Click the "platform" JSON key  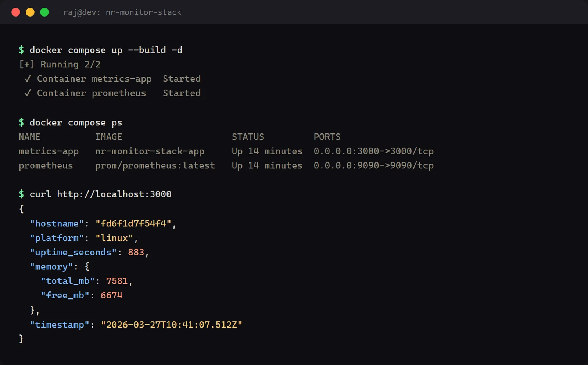point(57,238)
